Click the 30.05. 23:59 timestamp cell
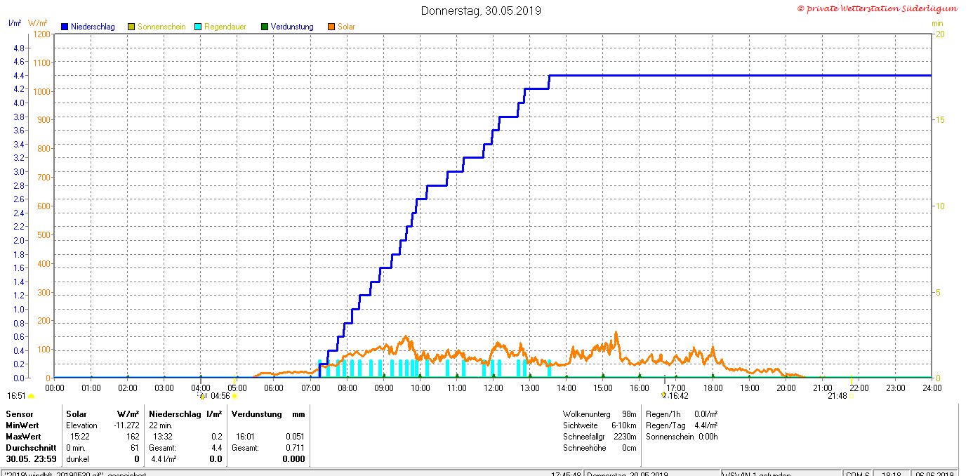980x476 pixels. tap(31, 459)
